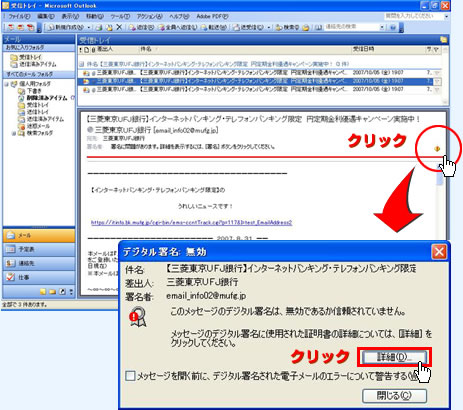Select the 下書き drafts folder
Image resolution: width=463 pixels, height=410 pixels.
(x=30, y=91)
